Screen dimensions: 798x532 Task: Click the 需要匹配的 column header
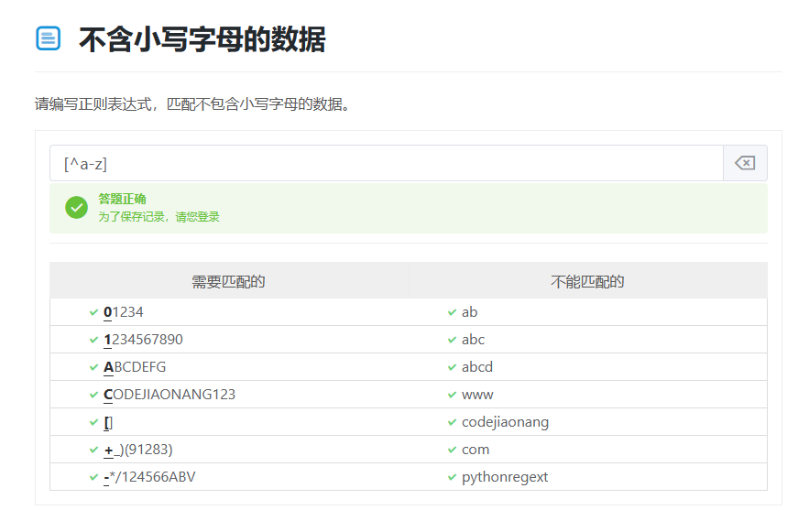(228, 281)
